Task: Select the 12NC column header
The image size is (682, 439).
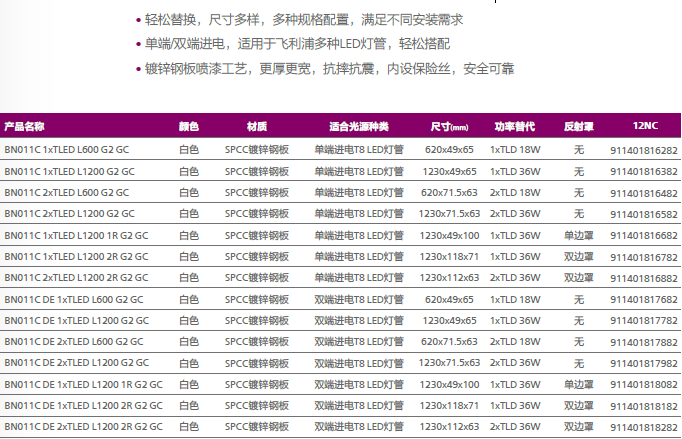Action: [x=645, y=127]
